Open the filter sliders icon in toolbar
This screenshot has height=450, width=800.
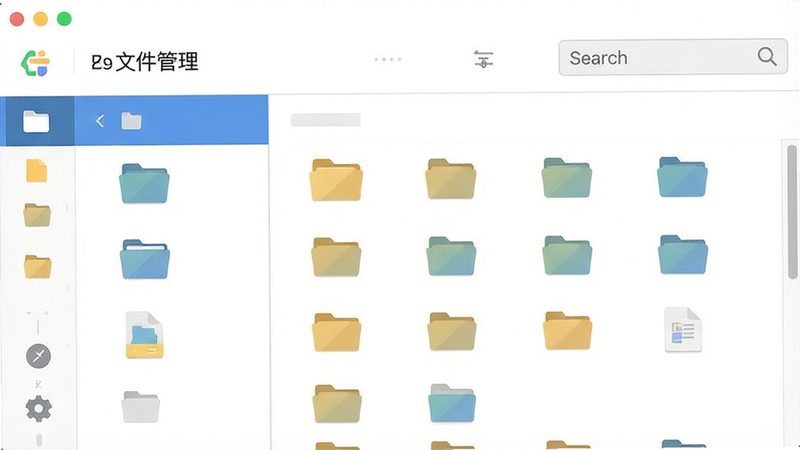tap(483, 59)
